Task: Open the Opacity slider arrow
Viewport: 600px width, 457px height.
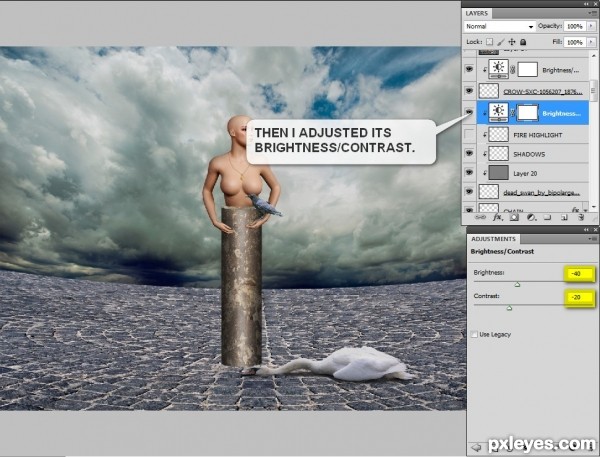Action: (592, 26)
